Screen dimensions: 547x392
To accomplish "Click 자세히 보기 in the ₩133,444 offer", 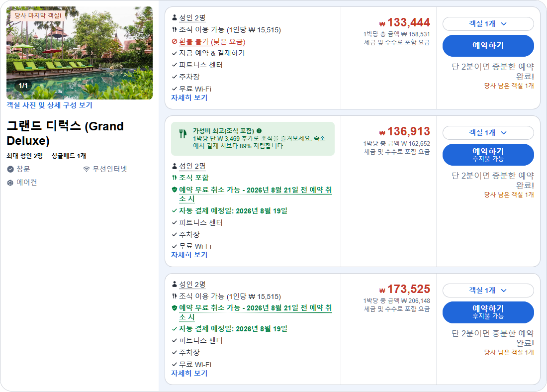I will (189, 98).
